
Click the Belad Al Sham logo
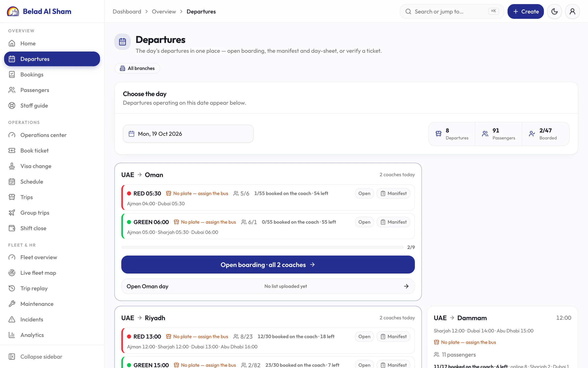[39, 12]
